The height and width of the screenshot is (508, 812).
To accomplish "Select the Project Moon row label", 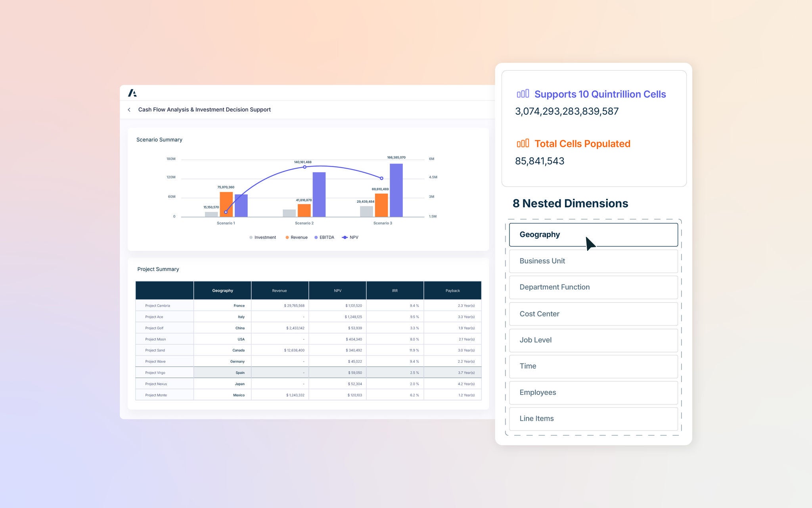I will coord(155,339).
